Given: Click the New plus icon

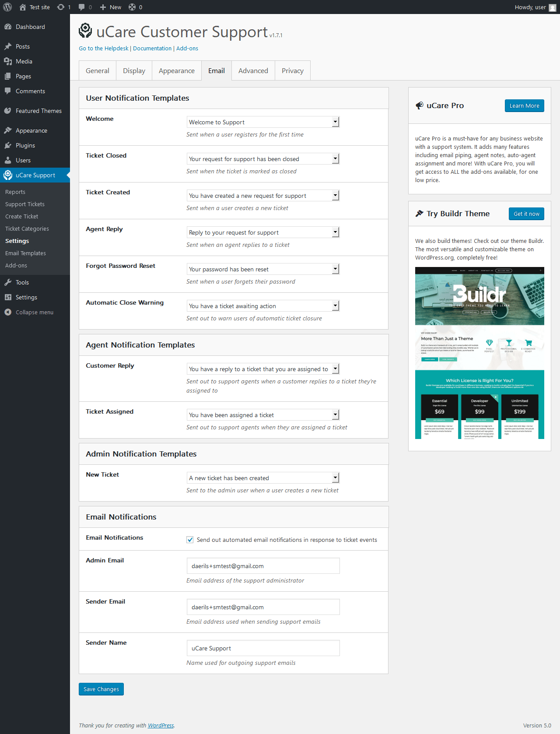Looking at the screenshot, I should 103,7.
